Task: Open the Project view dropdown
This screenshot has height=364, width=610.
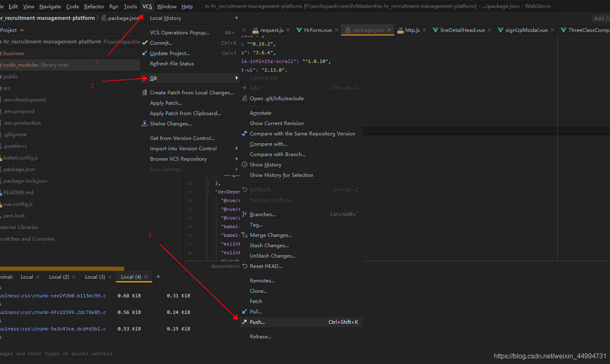Action: click(22, 30)
